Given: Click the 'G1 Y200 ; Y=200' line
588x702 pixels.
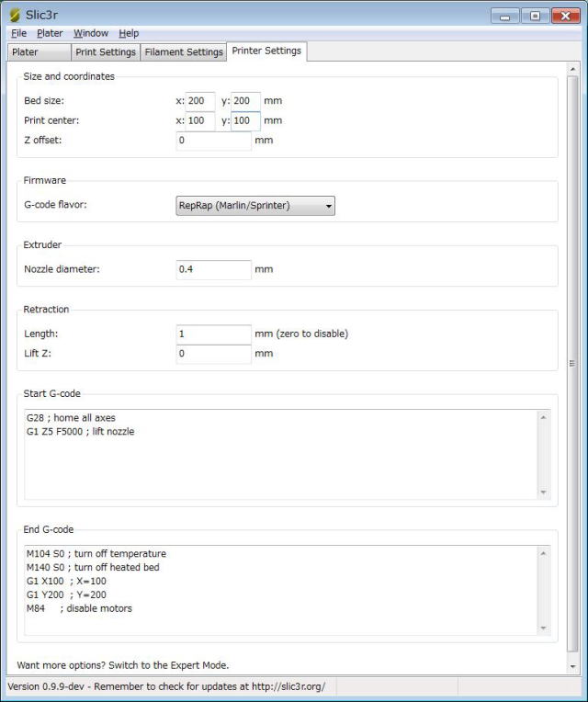Looking at the screenshot, I should point(66,594).
